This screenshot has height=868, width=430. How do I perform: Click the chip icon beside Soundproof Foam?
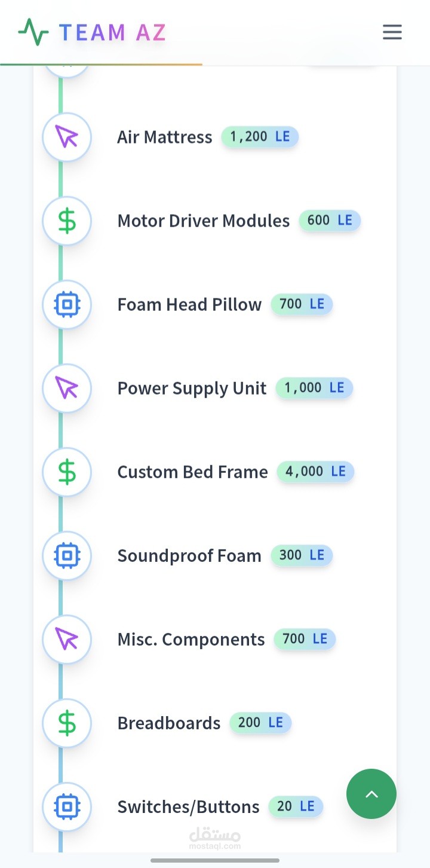pyautogui.click(x=67, y=555)
